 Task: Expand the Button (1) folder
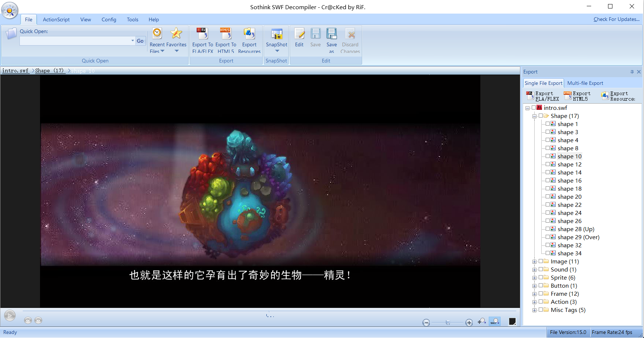(x=534, y=286)
